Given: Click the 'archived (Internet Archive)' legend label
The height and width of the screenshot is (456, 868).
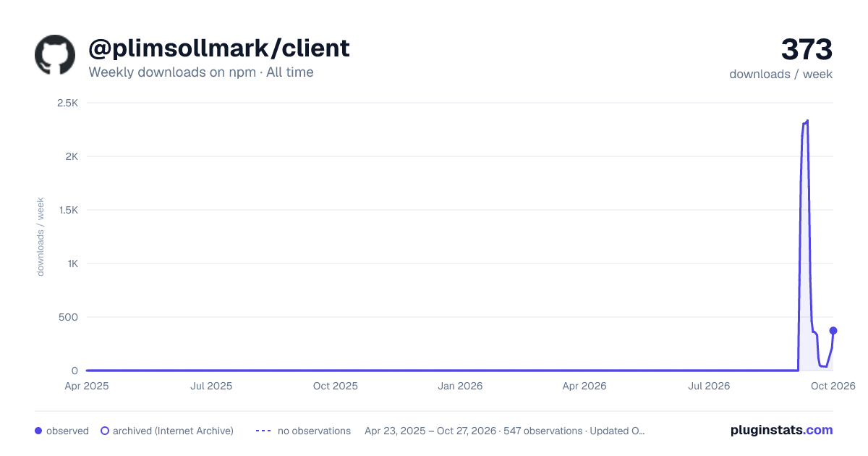Looking at the screenshot, I should click(x=173, y=431).
